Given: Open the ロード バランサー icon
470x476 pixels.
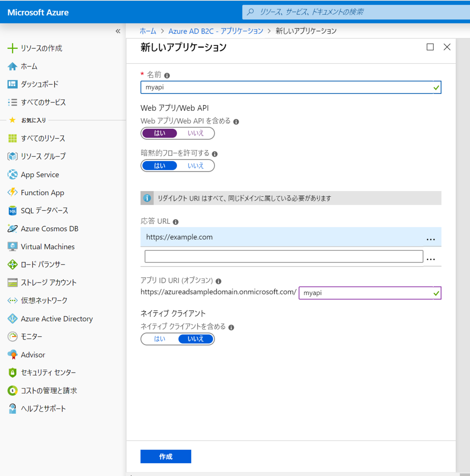Looking at the screenshot, I should [x=12, y=265].
